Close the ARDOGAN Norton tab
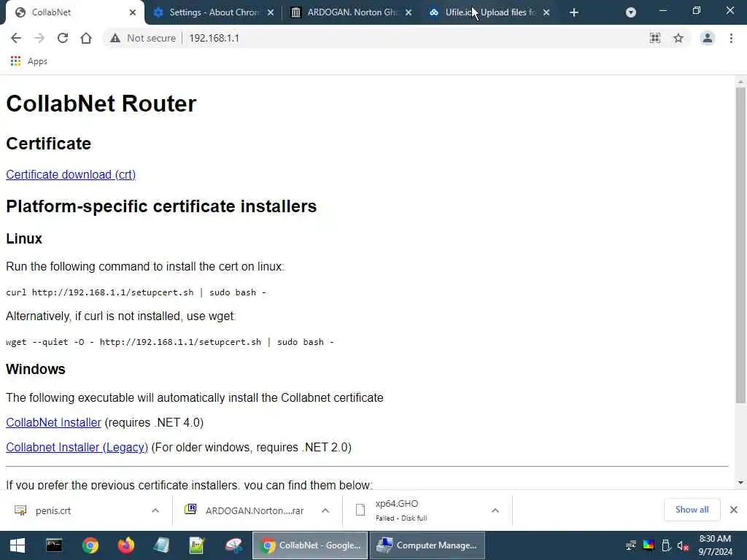 pyautogui.click(x=409, y=12)
